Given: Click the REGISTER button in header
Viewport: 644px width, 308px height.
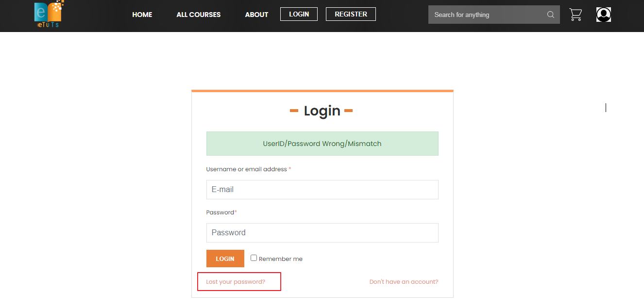Looking at the screenshot, I should (351, 14).
